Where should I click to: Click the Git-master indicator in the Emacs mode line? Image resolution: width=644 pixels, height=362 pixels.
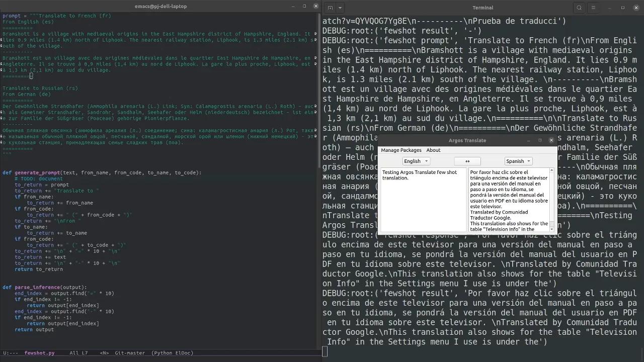point(129,353)
